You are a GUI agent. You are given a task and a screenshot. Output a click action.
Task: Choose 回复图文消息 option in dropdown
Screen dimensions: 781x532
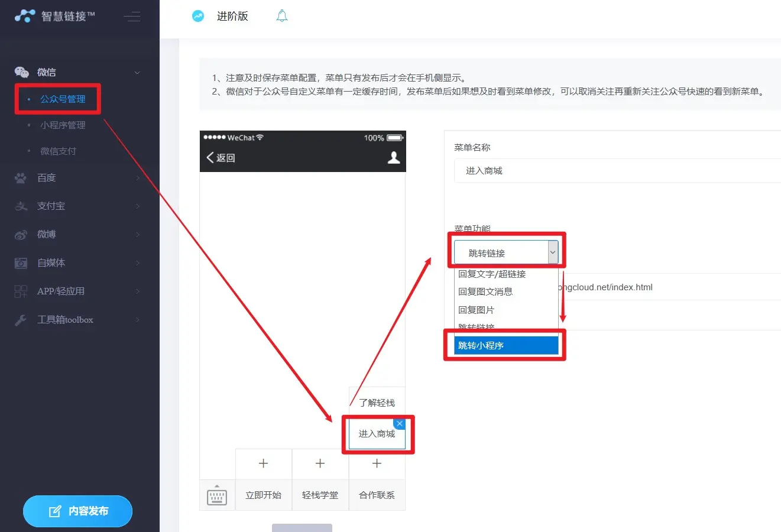(485, 291)
